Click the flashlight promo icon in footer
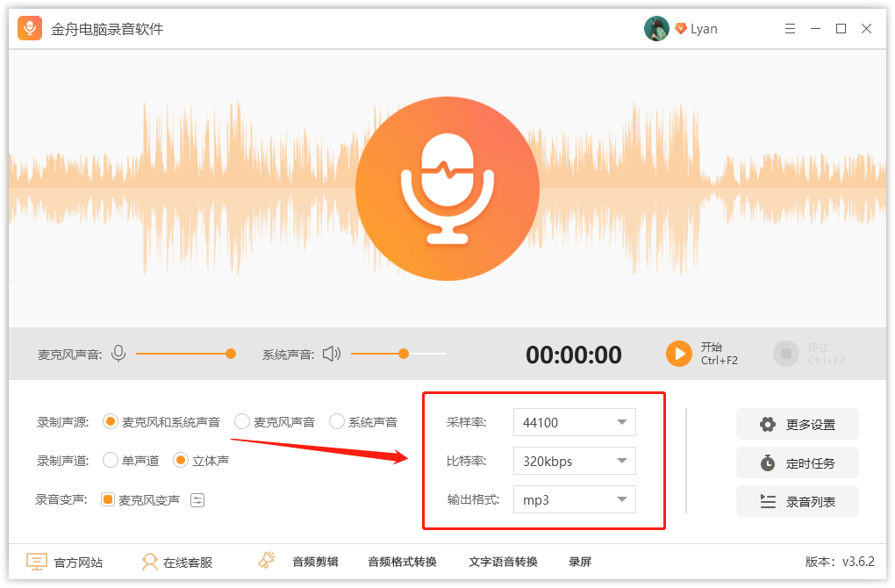The image size is (895, 588). tap(267, 560)
